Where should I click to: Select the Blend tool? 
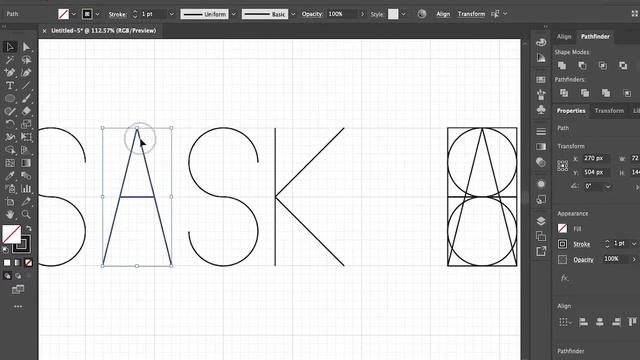pyautogui.click(x=26, y=176)
